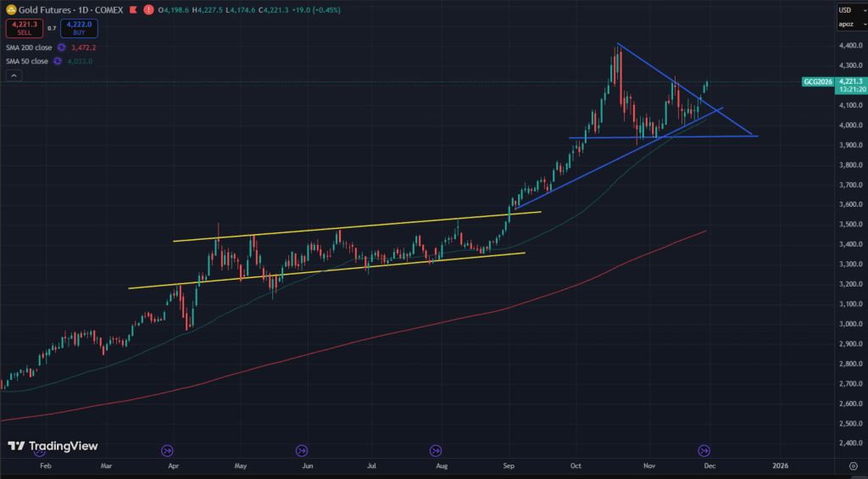868x479 pixels.
Task: Collapse the indicator legend with chevron
Action: (13, 76)
